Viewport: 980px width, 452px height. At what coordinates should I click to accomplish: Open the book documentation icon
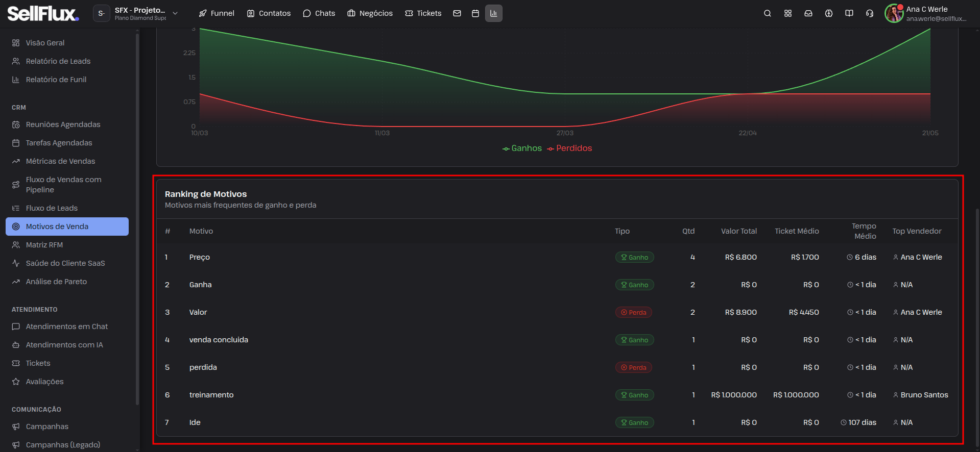pos(849,13)
